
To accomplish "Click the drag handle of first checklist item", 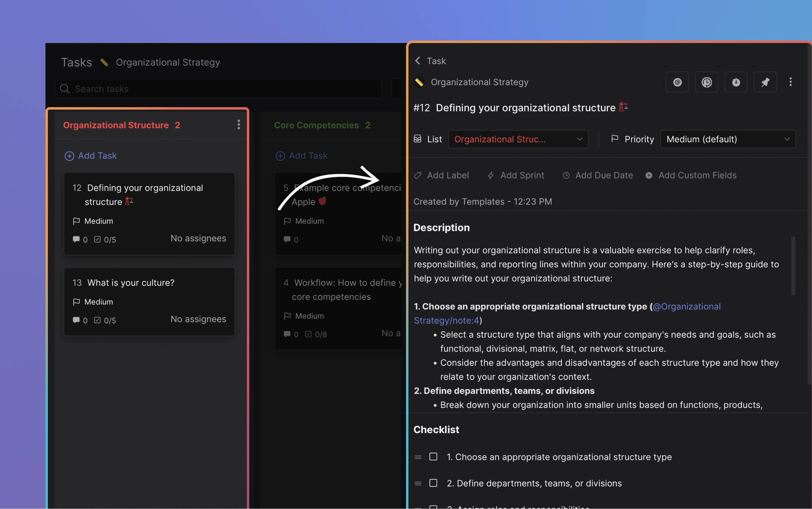I will point(418,457).
